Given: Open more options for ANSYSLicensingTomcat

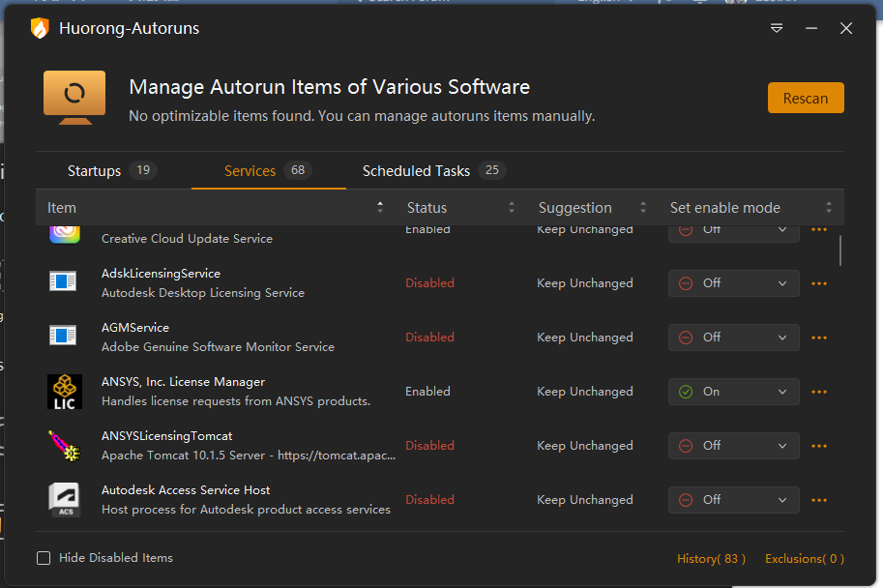Looking at the screenshot, I should pyautogui.click(x=819, y=446).
